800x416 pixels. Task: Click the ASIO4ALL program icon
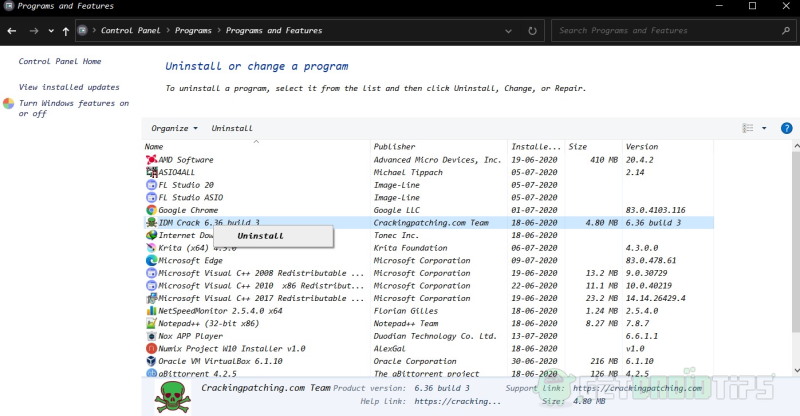click(x=151, y=172)
